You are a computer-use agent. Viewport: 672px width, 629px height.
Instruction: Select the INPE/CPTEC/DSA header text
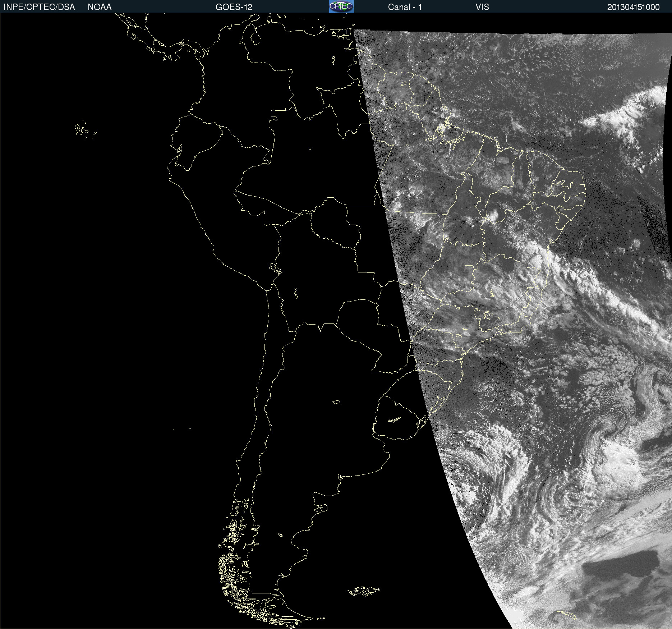(x=39, y=7)
